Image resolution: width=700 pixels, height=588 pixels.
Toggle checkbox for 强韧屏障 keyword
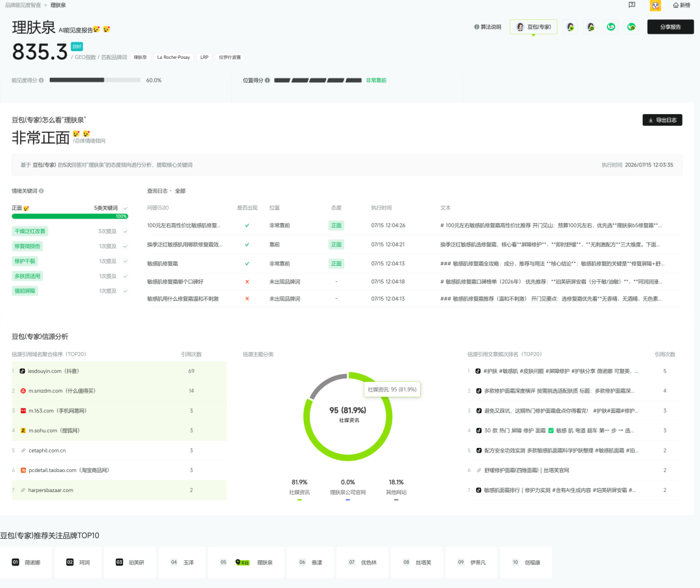click(126, 291)
